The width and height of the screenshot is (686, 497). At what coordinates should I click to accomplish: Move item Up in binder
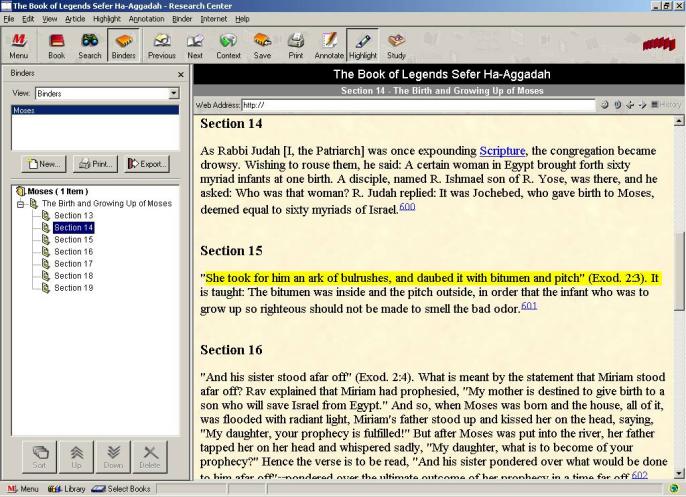[x=77, y=457]
